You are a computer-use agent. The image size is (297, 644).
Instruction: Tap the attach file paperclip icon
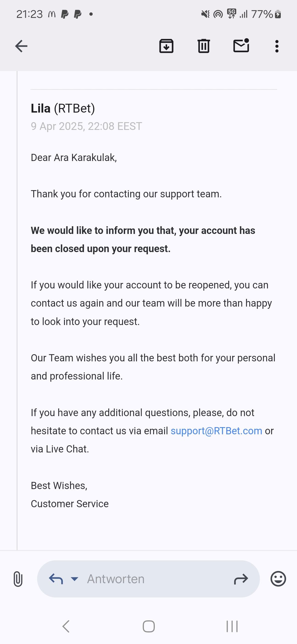[18, 579]
